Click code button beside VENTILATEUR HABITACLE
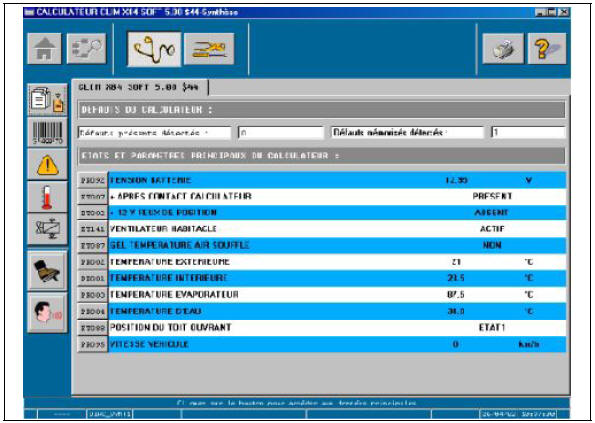 [93, 229]
